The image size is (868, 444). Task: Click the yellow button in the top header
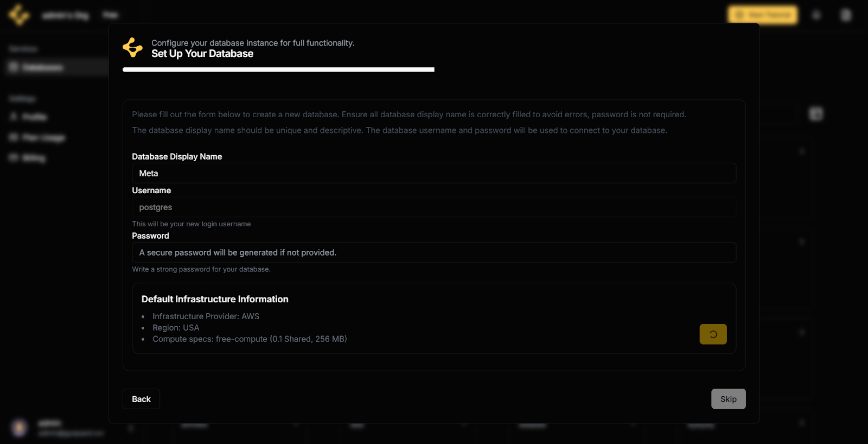tap(762, 15)
